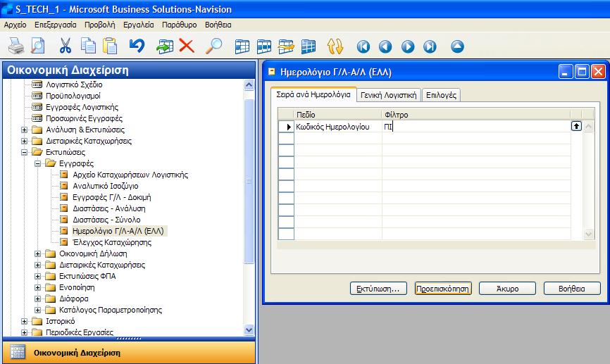The image size is (610, 364).
Task: Open Εγγραφές Λογιστικής item
Action: coord(82,107)
